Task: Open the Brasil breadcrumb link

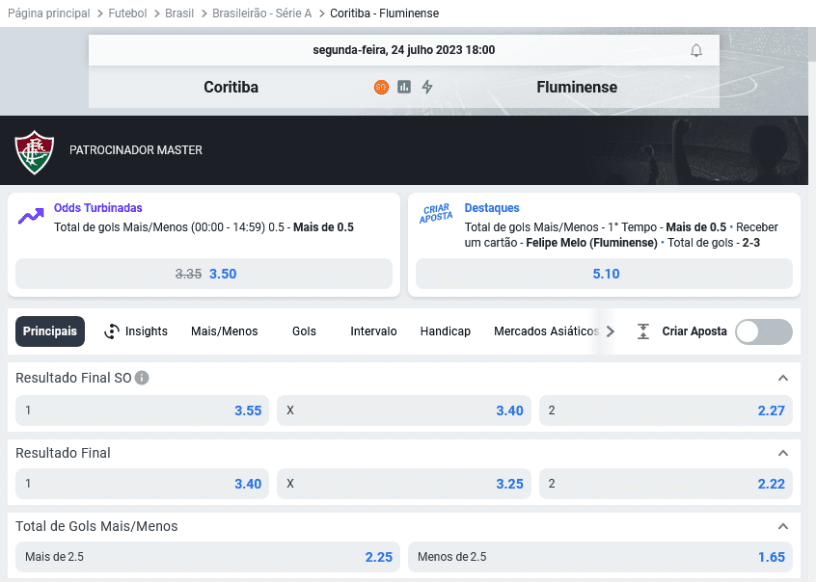Action: tap(180, 14)
